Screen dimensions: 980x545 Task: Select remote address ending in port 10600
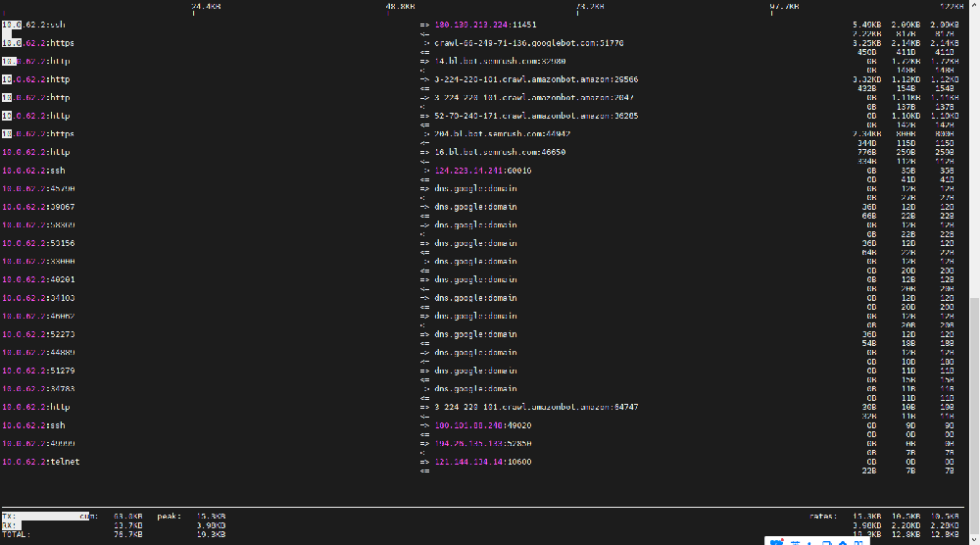483,462
